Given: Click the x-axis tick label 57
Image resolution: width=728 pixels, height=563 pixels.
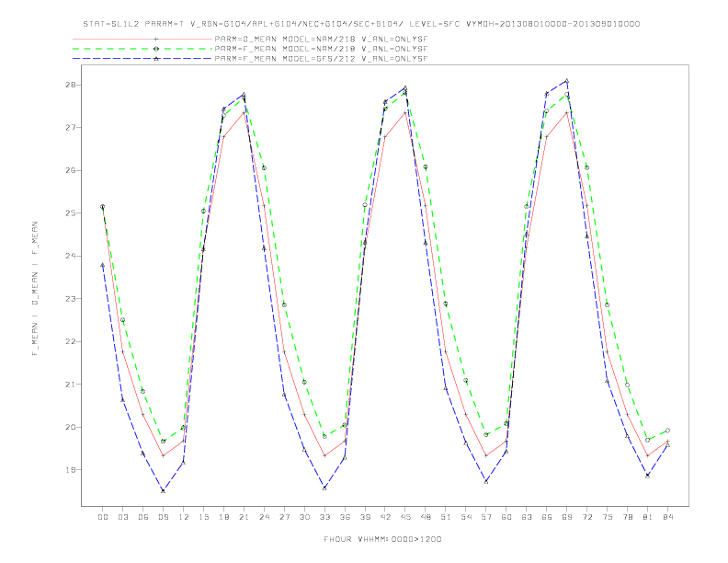Looking at the screenshot, I should click(486, 517).
